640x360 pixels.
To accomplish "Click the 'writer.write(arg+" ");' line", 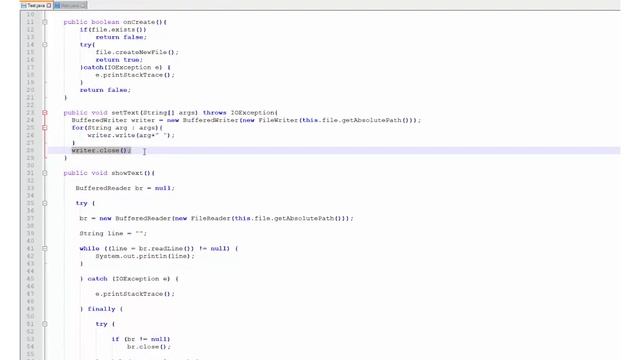I will [131, 135].
